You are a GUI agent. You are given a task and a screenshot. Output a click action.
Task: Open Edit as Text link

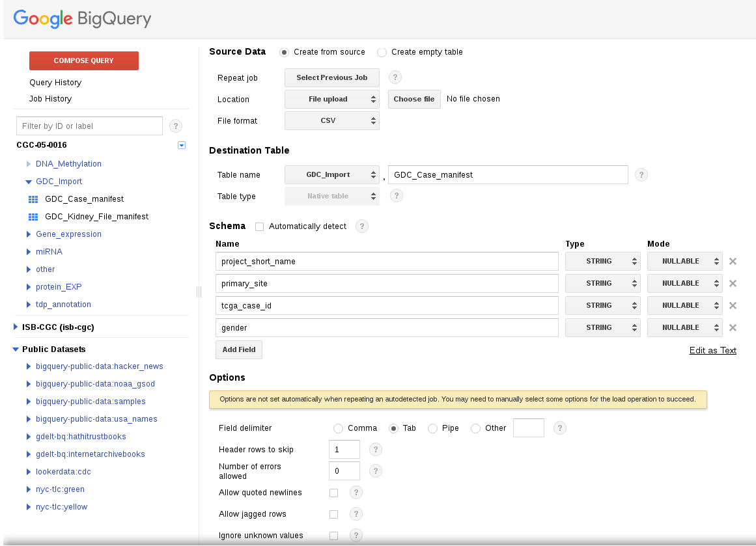tap(712, 350)
